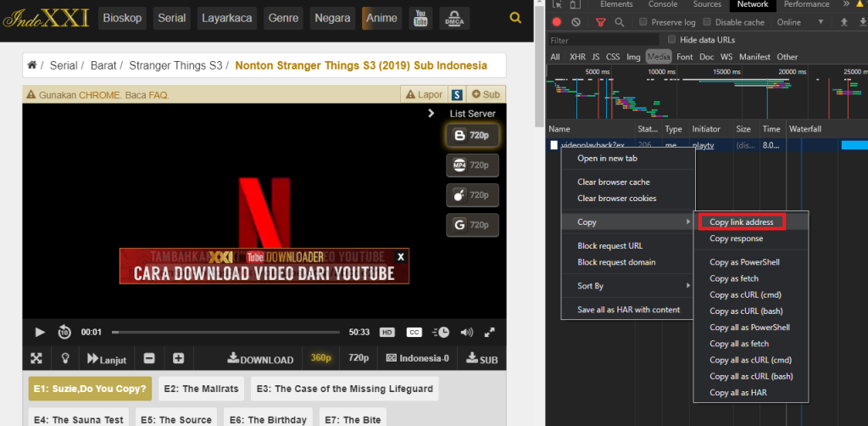868x426 pixels.
Task: Open the Anime section
Action: [x=381, y=19]
